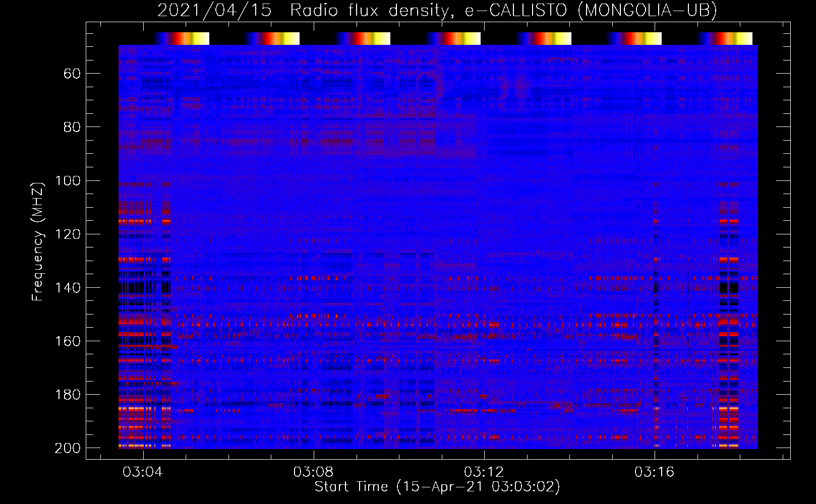Click the 180 MHz frequency tick label
The width and height of the screenshot is (816, 504).
(68, 395)
